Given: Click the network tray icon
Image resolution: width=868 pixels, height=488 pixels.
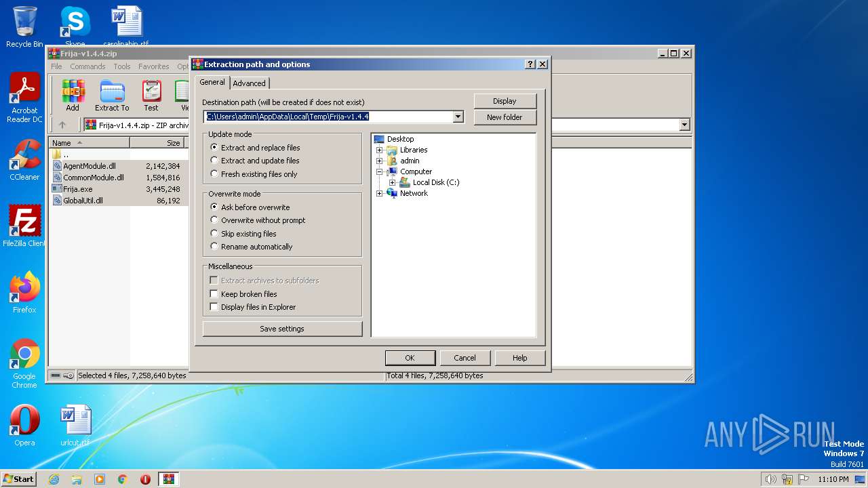Looking at the screenshot, I should click(787, 479).
